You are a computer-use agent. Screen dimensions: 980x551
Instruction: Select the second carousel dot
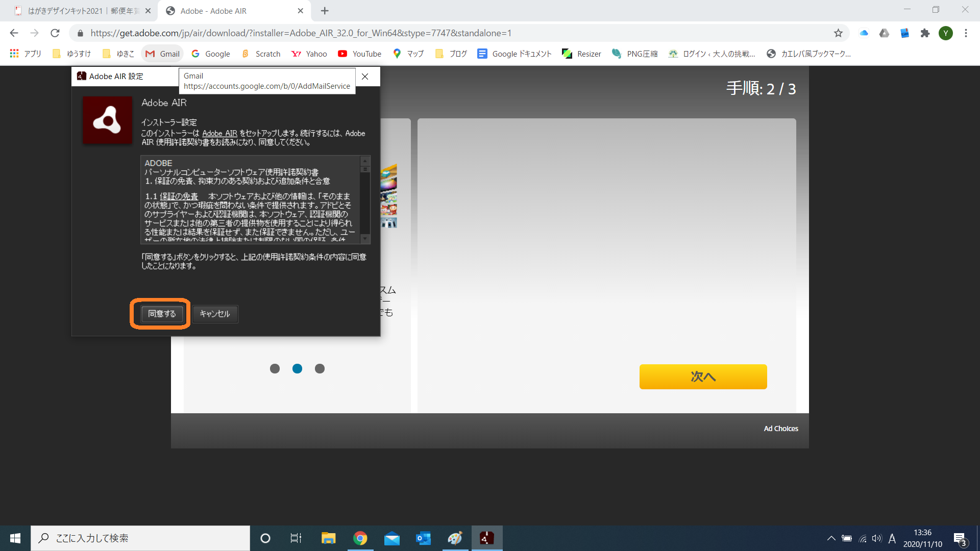click(297, 368)
